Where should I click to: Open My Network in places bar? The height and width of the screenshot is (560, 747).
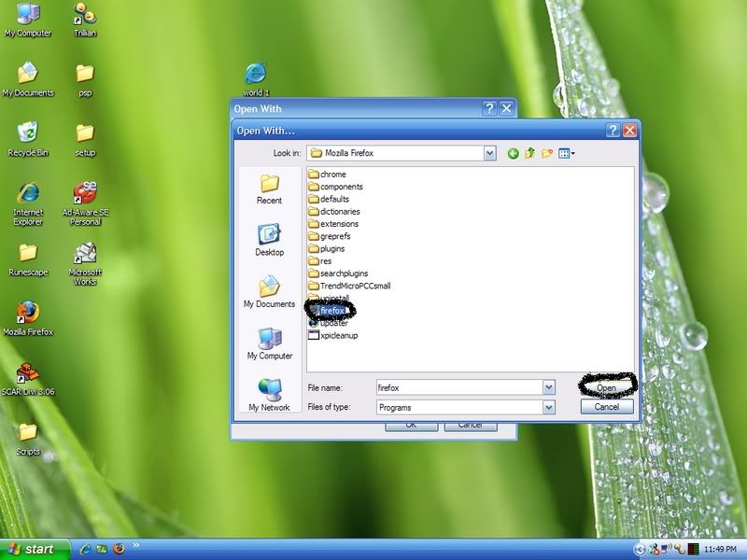coord(269,394)
